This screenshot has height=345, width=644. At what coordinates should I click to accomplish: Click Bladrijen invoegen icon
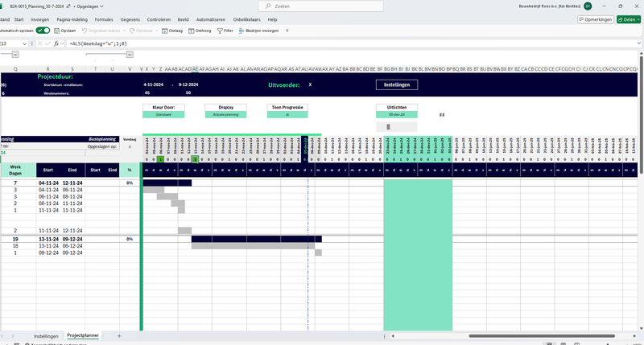click(x=242, y=31)
